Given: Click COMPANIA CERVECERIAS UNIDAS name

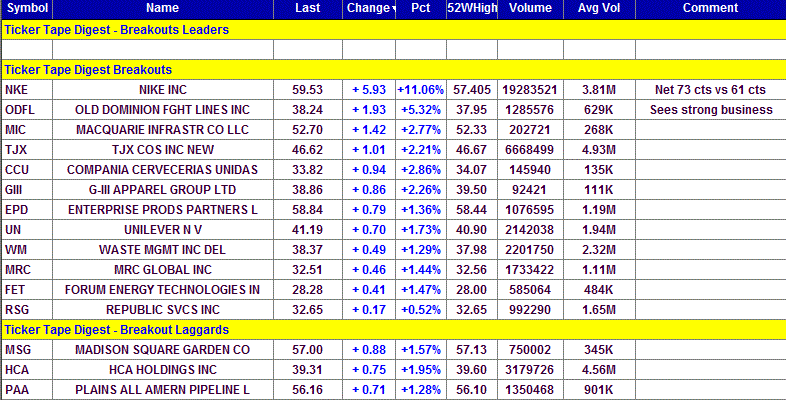Looking at the screenshot, I should pos(162,170).
